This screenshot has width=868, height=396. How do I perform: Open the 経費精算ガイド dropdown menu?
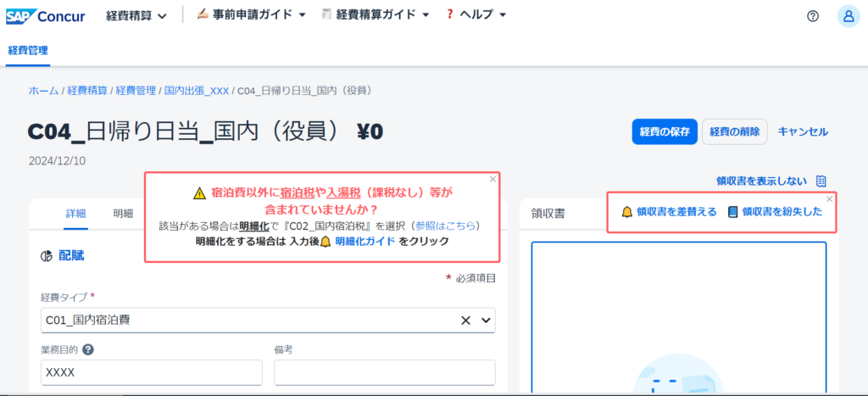[x=376, y=15]
